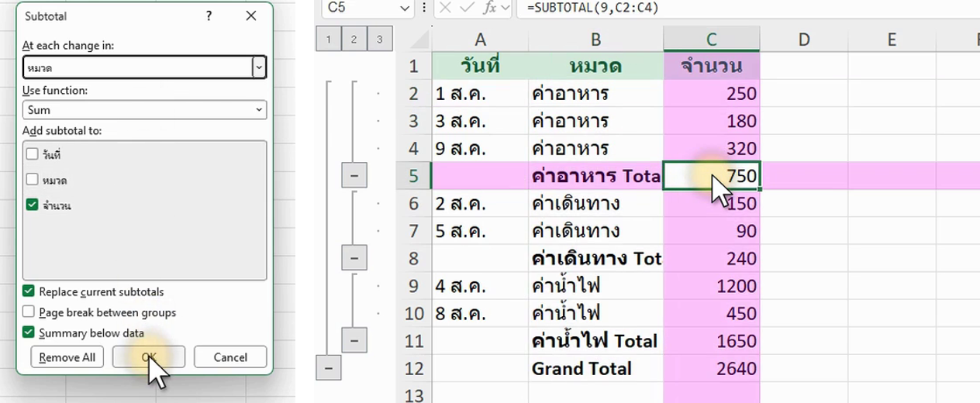Select row 5 header

point(414,176)
